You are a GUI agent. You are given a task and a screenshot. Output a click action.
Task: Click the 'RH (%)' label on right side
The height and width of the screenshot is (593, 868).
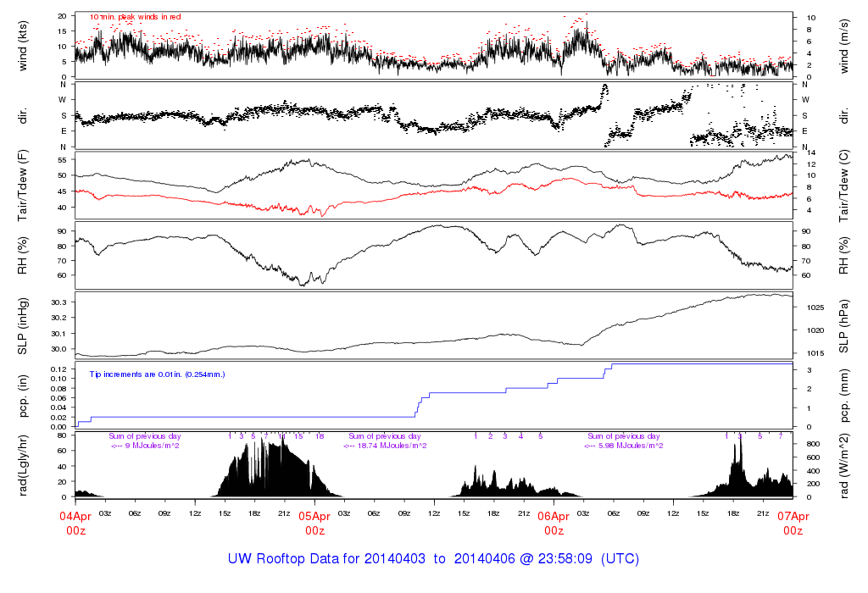tap(843, 256)
